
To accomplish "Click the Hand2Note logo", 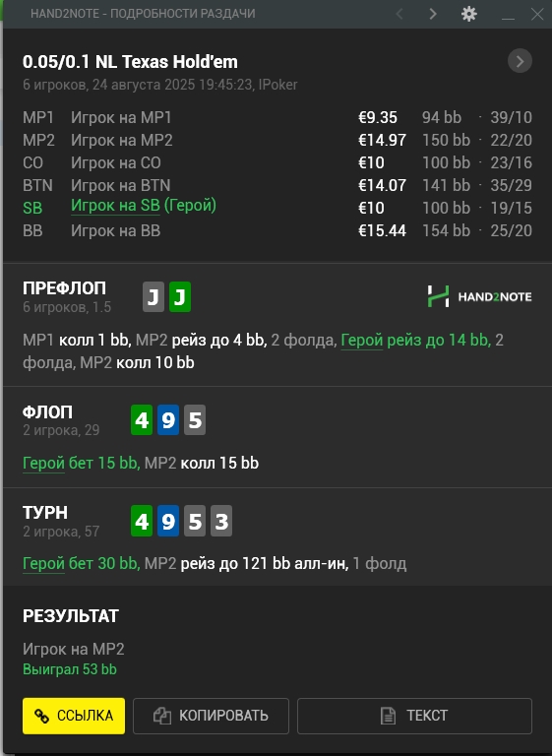I will coord(480,296).
